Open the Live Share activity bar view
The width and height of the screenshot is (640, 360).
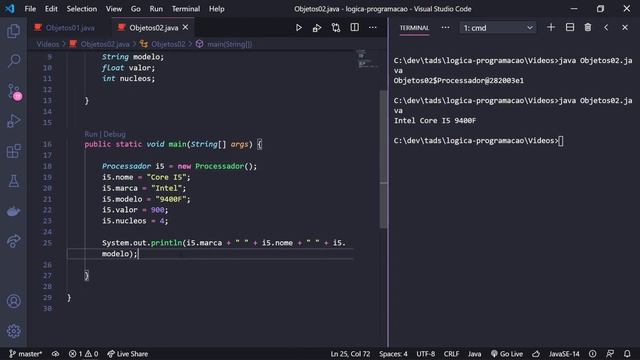[x=13, y=241]
